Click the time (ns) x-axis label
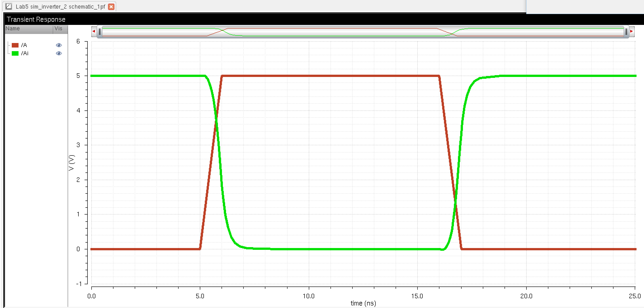 click(363, 303)
